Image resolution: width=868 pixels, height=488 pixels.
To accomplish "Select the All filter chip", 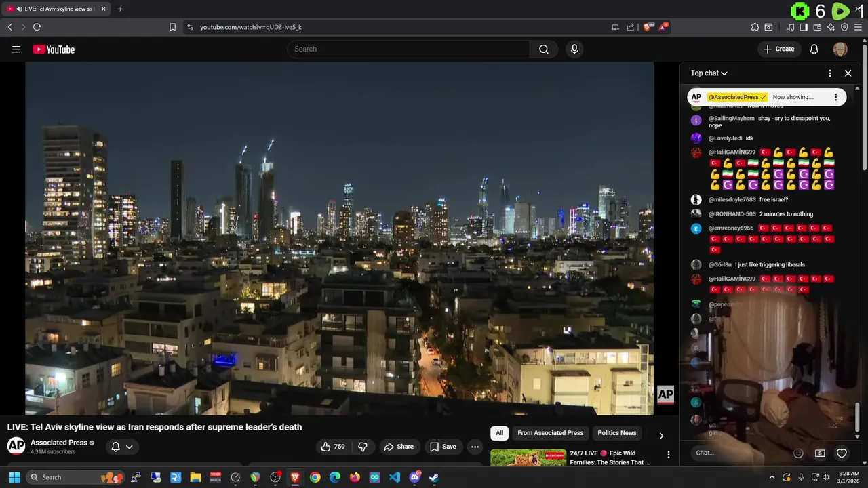I will tap(499, 433).
